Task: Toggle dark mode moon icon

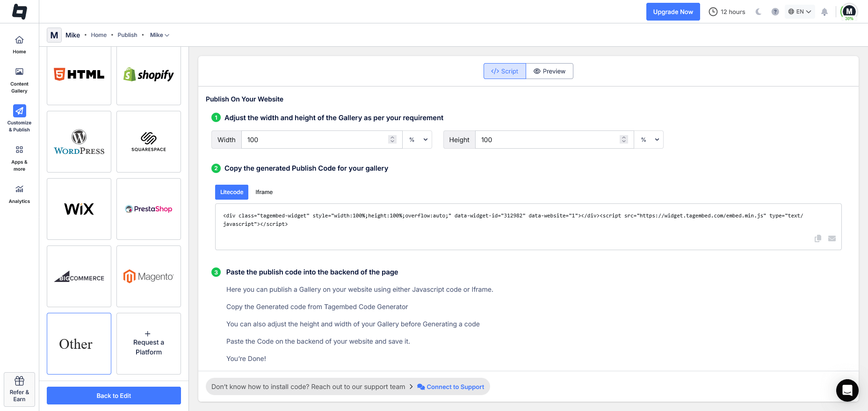Action: tap(759, 12)
